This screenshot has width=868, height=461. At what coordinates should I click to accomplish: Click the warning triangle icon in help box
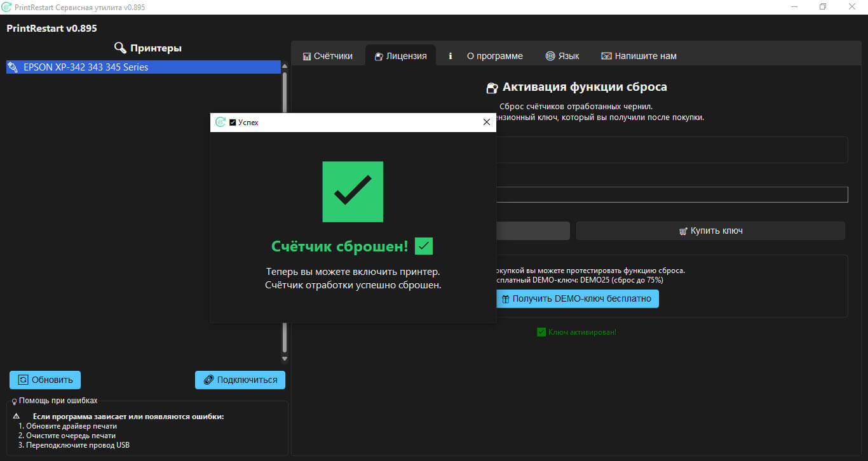(x=16, y=417)
